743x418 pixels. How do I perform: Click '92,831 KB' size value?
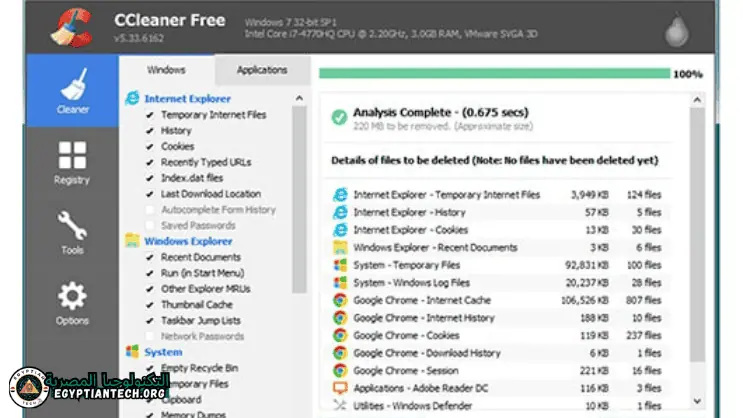tap(587, 265)
